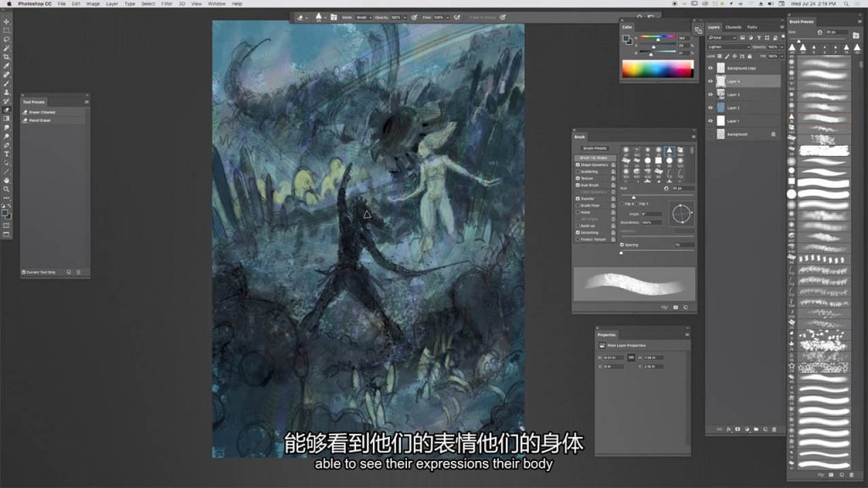Click the Layer 2 thumbnail
The width and height of the screenshot is (868, 488).
[721, 108]
